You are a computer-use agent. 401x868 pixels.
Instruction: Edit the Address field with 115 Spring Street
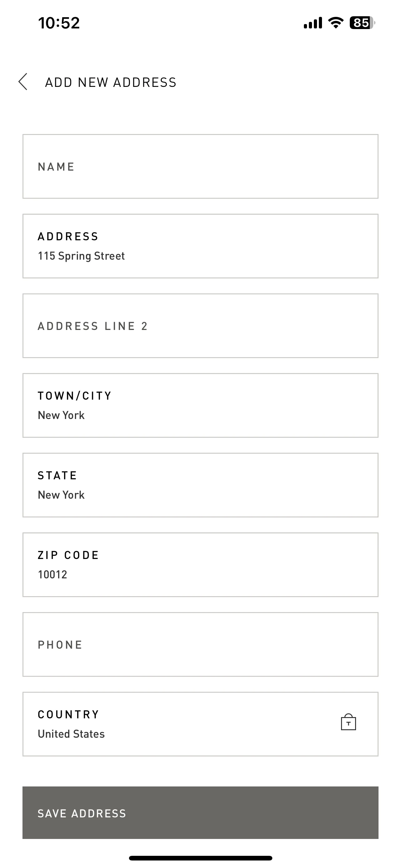click(200, 246)
